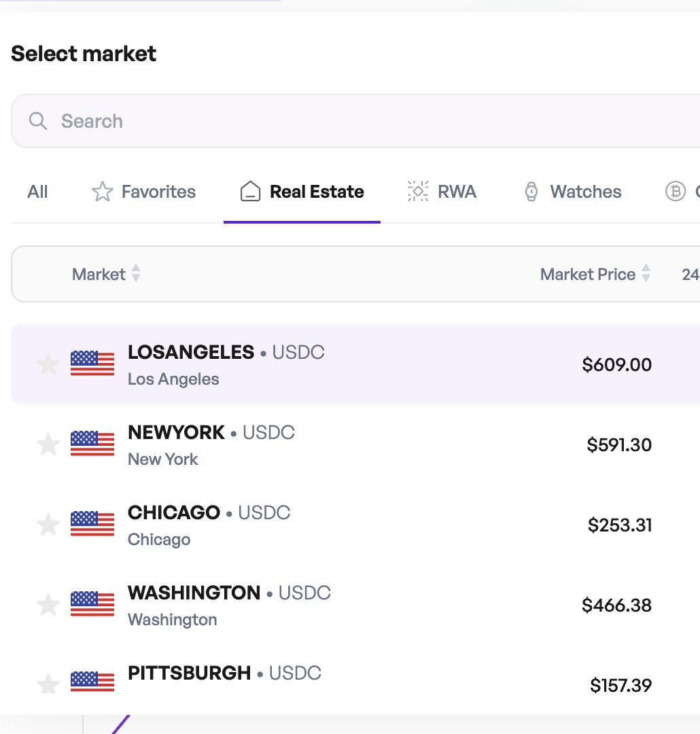This screenshot has width=700, height=734.
Task: Click the Los Angeles US flag icon
Action: pyautogui.click(x=92, y=364)
